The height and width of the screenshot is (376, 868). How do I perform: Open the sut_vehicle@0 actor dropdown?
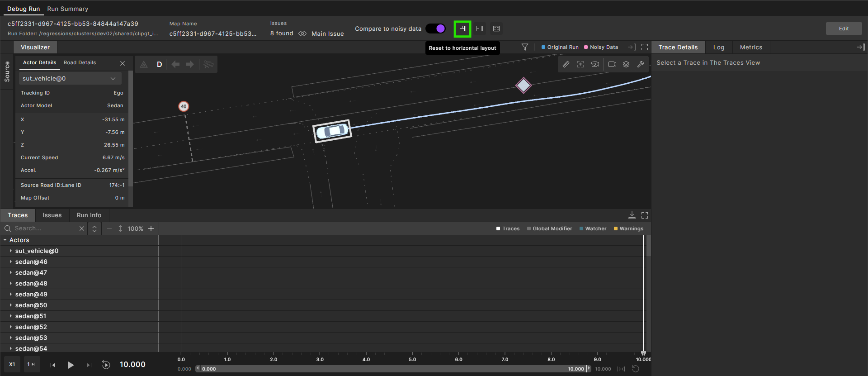click(x=70, y=78)
